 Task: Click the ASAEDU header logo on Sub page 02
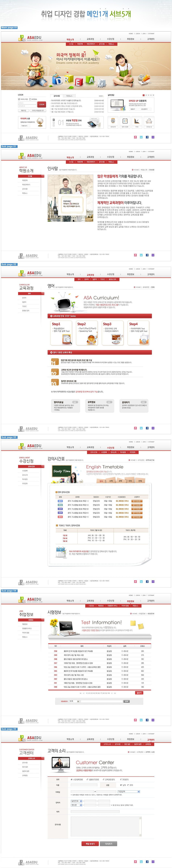click(x=30, y=273)
